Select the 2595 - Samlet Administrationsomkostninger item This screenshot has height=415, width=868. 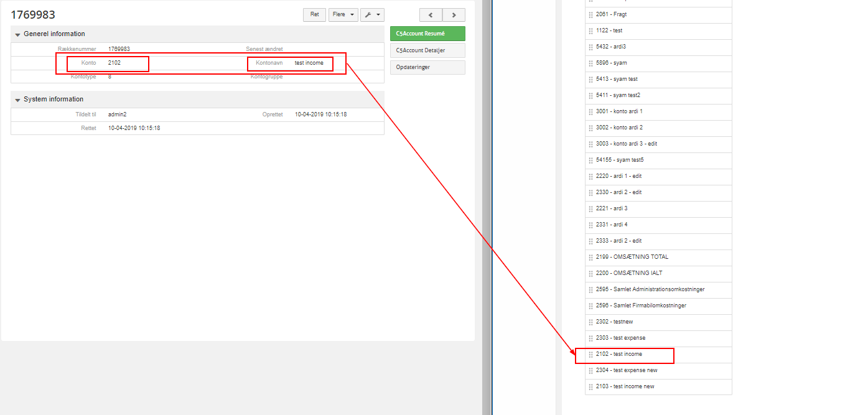point(650,290)
